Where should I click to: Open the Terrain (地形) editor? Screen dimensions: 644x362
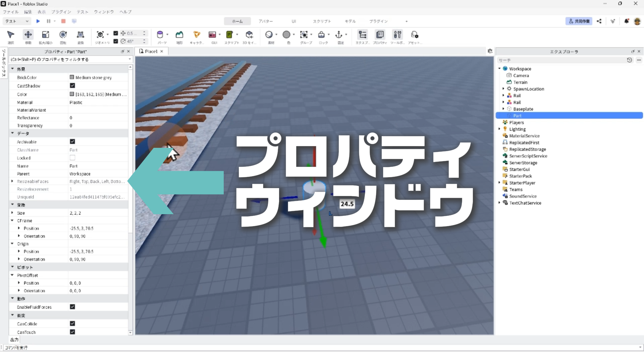tap(179, 35)
